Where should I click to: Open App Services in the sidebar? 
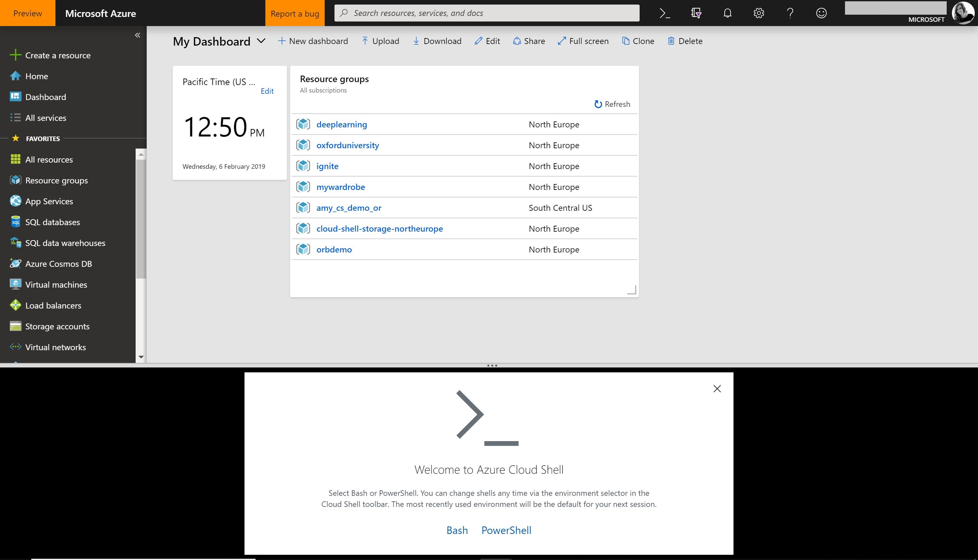[x=49, y=201]
